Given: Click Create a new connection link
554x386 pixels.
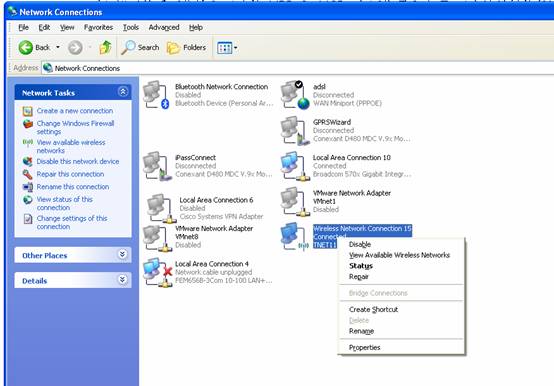Looking at the screenshot, I should coord(75,111).
